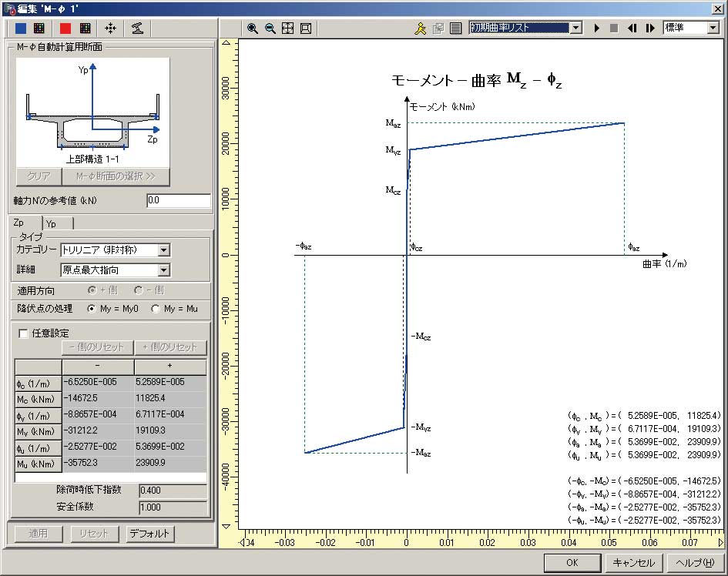Image resolution: width=728 pixels, height=576 pixels.
Task: Click the microscope-shaped tool icon
Action: pos(137,28)
